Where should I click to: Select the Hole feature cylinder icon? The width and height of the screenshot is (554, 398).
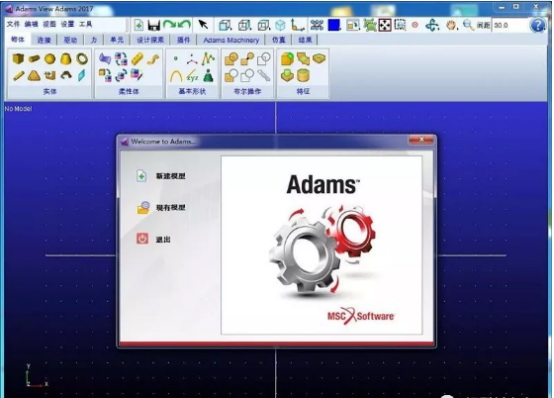[x=303, y=75]
